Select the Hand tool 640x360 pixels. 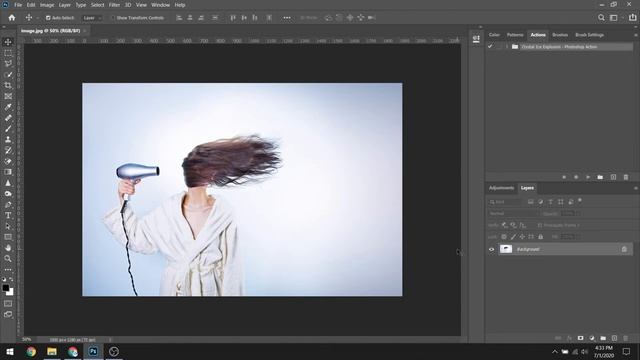[8, 248]
